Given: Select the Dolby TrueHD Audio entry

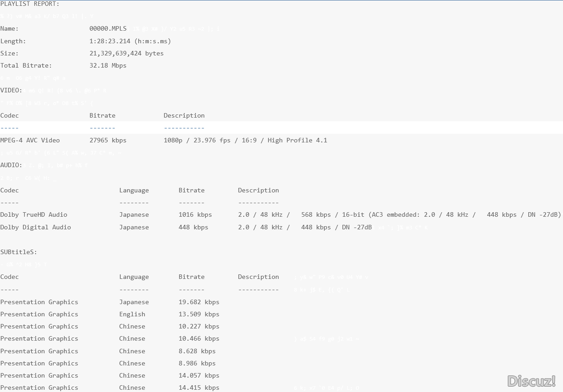Looking at the screenshot, I should click(34, 215).
